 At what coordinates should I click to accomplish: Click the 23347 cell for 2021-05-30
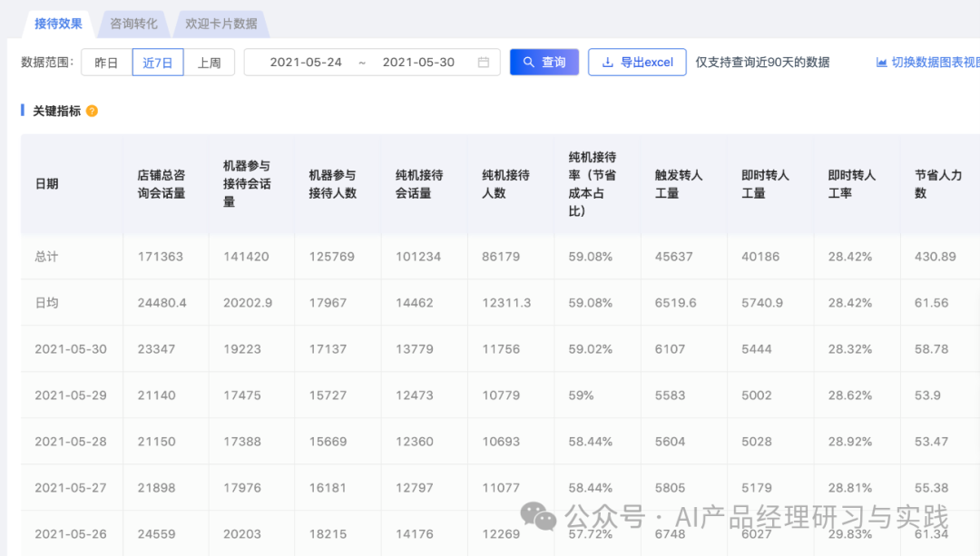point(156,349)
